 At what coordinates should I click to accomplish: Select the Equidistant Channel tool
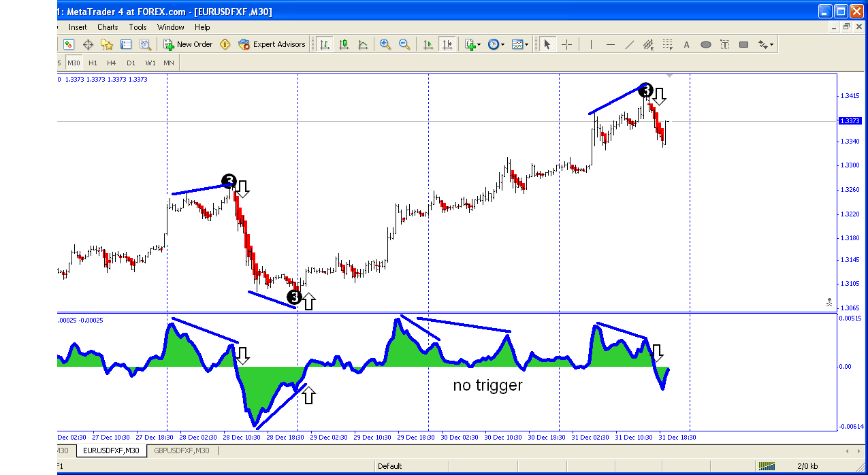pos(649,45)
